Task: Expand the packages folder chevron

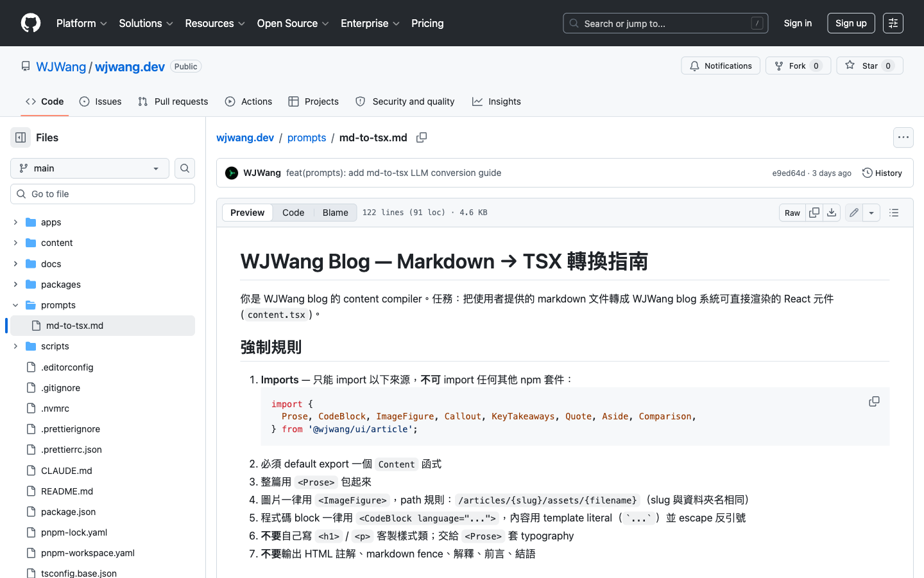Action: (15, 285)
